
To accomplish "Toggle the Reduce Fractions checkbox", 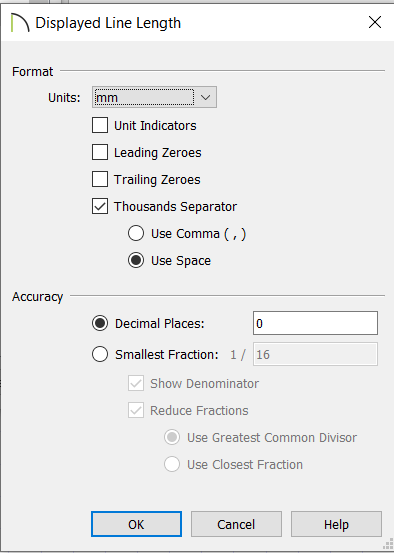I will tap(136, 411).
